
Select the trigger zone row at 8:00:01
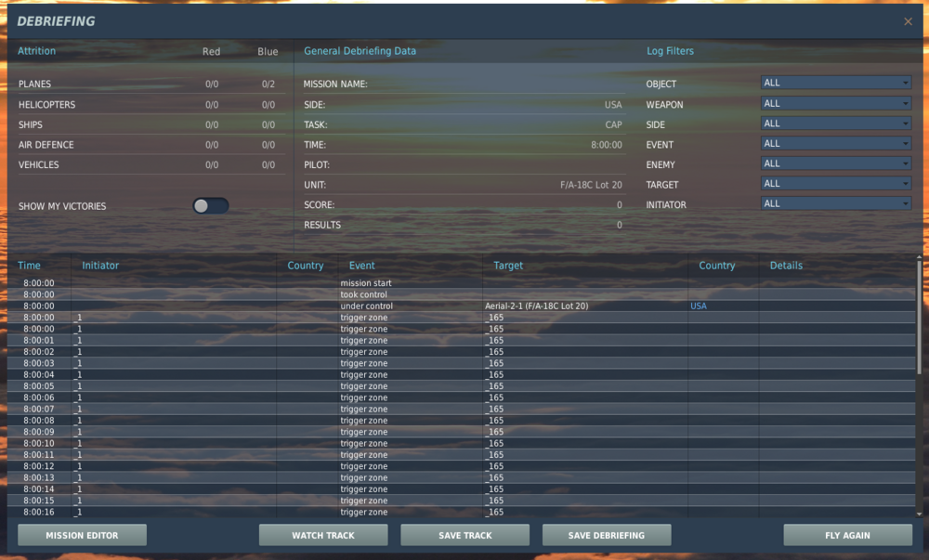[461, 341]
